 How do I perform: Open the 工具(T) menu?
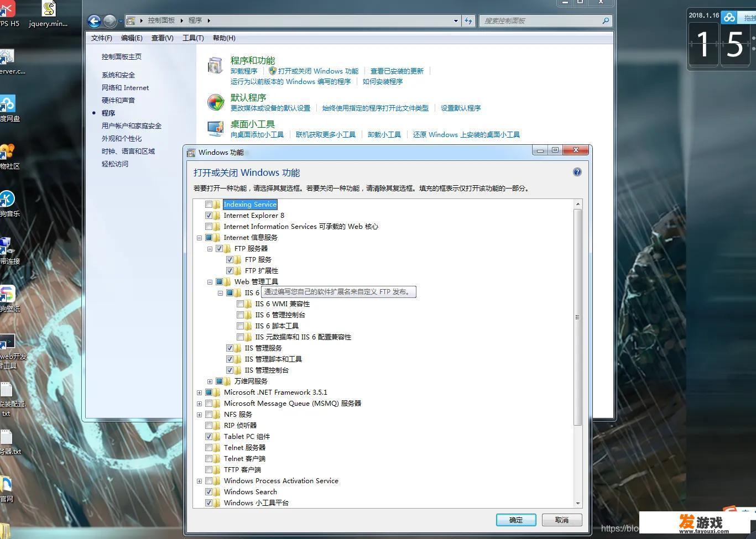point(193,38)
